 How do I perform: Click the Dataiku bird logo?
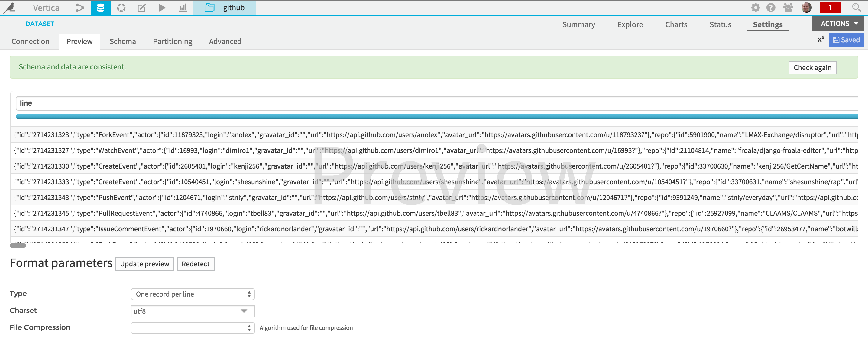(10, 8)
